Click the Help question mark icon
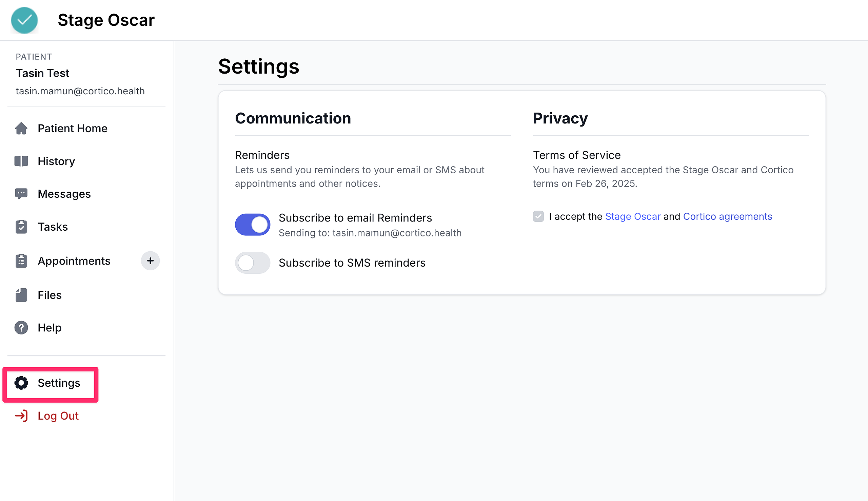This screenshot has width=868, height=501. (x=21, y=328)
